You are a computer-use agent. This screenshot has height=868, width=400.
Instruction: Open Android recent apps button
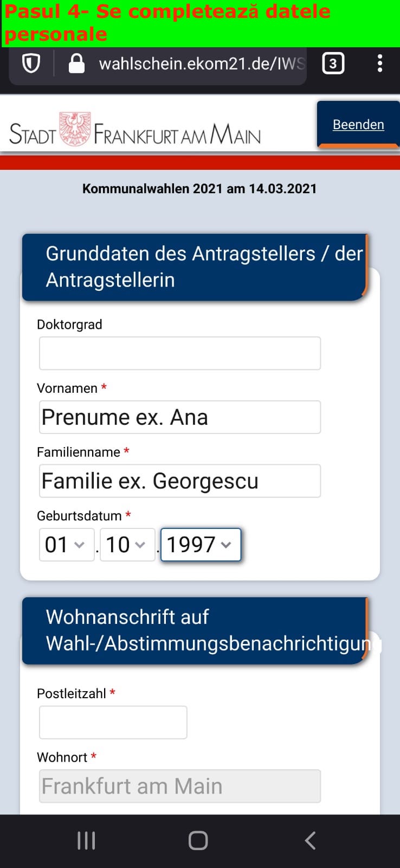point(86,840)
